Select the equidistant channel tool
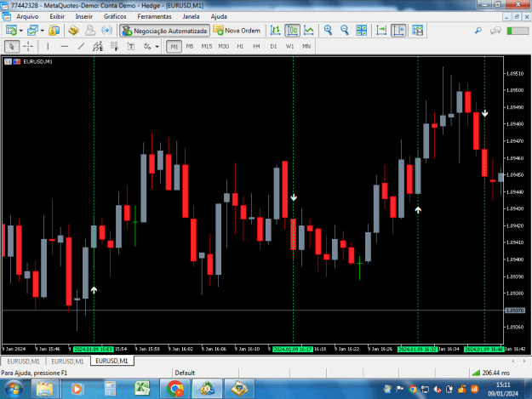This screenshot has height=399, width=532. point(98,47)
